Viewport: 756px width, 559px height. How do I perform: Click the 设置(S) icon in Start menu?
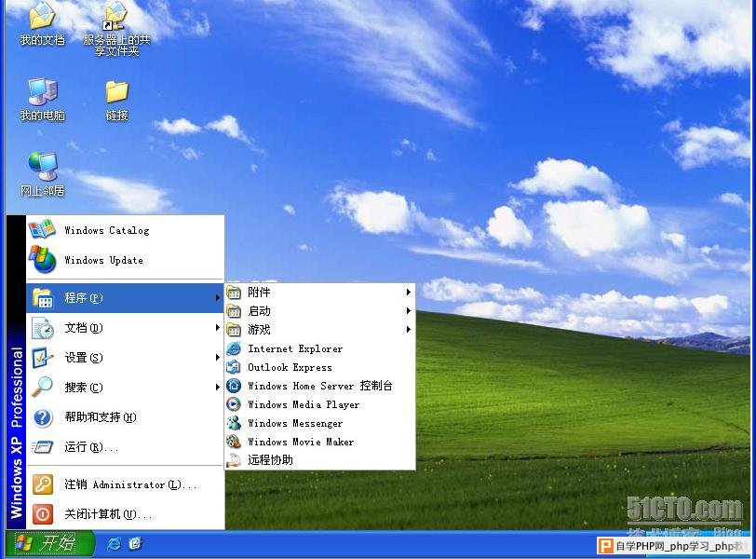(x=43, y=358)
